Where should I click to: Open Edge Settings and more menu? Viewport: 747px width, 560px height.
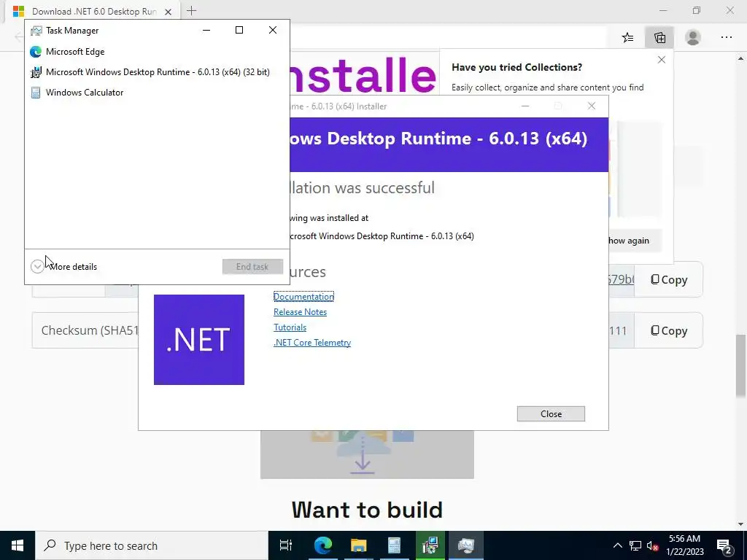coord(726,38)
